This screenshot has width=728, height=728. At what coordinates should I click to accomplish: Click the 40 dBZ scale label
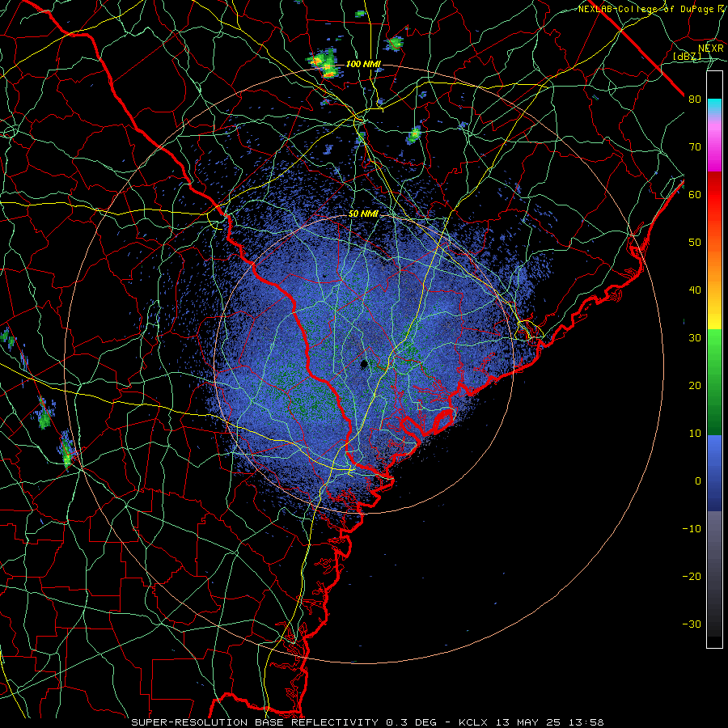tap(695, 290)
